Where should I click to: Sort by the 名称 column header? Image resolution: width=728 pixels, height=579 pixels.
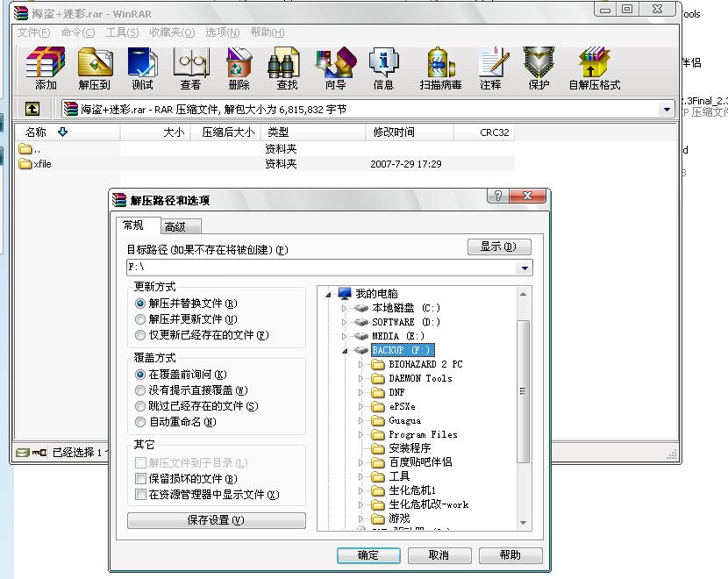coord(67,132)
